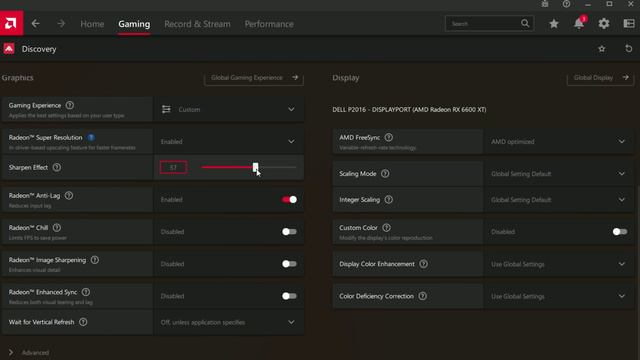The width and height of the screenshot is (640, 360).
Task: Open Display Color Enhancement dropdown
Action: [x=559, y=264]
